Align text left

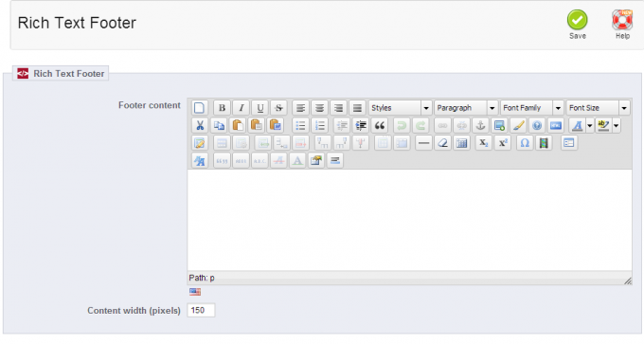coord(300,108)
